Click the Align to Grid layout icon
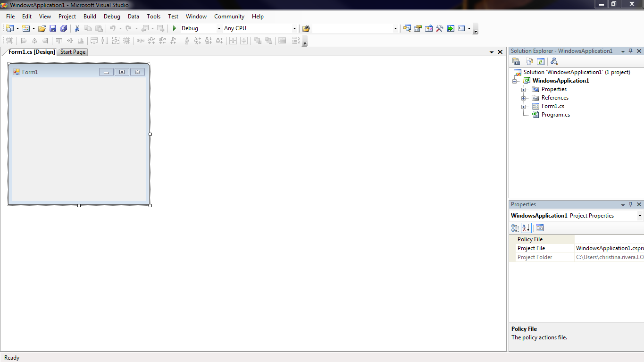644x362 pixels. pos(10,41)
